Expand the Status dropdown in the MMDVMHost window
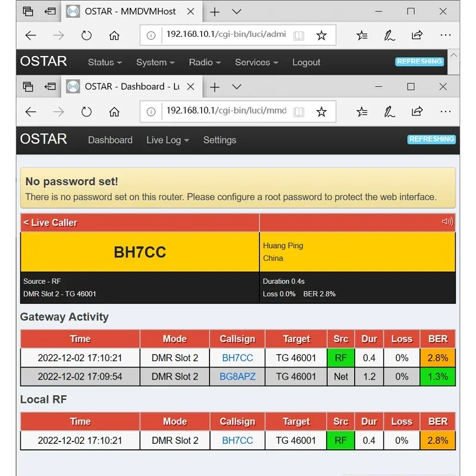The width and height of the screenshot is (476, 476). (105, 62)
